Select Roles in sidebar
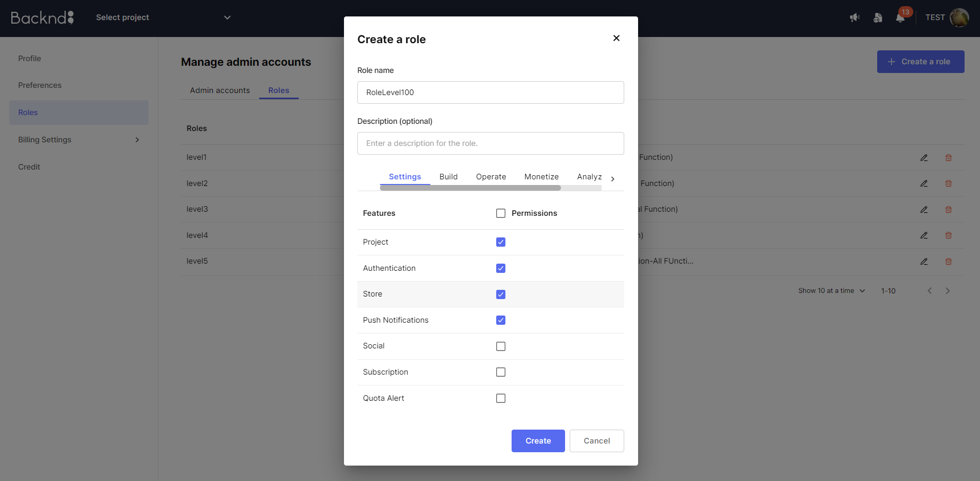Image resolution: width=980 pixels, height=481 pixels. (x=79, y=113)
